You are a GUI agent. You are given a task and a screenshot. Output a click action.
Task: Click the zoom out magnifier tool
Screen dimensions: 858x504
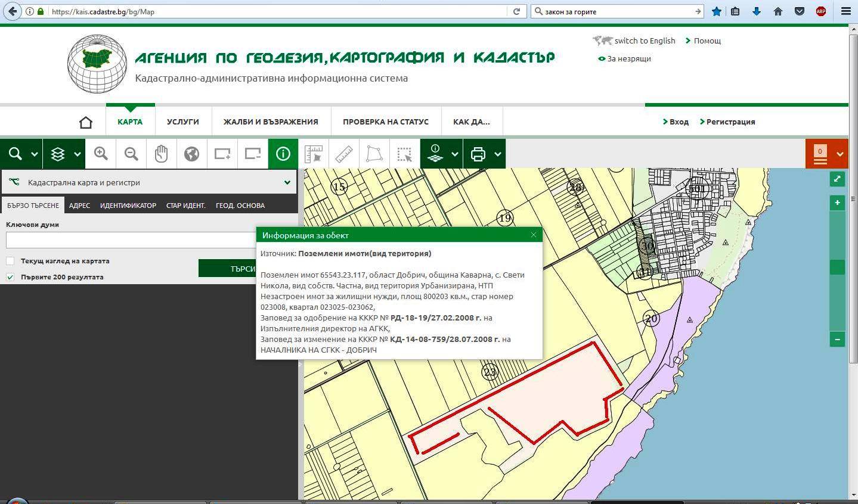tap(131, 154)
